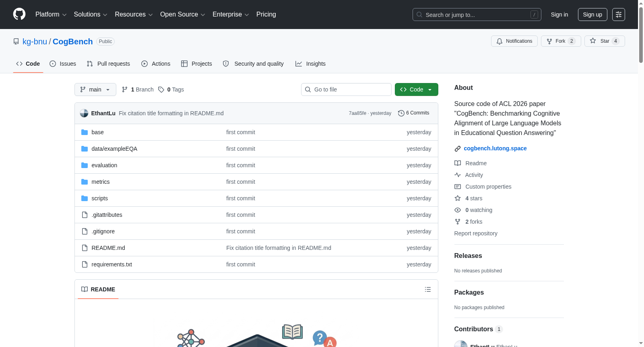Click the .gitignore file icon
The width and height of the screenshot is (644, 347).
click(x=85, y=231)
